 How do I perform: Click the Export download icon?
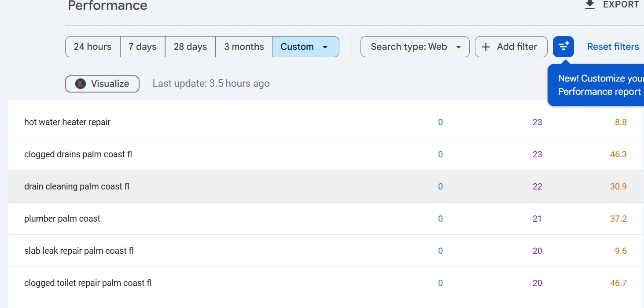(x=590, y=4)
